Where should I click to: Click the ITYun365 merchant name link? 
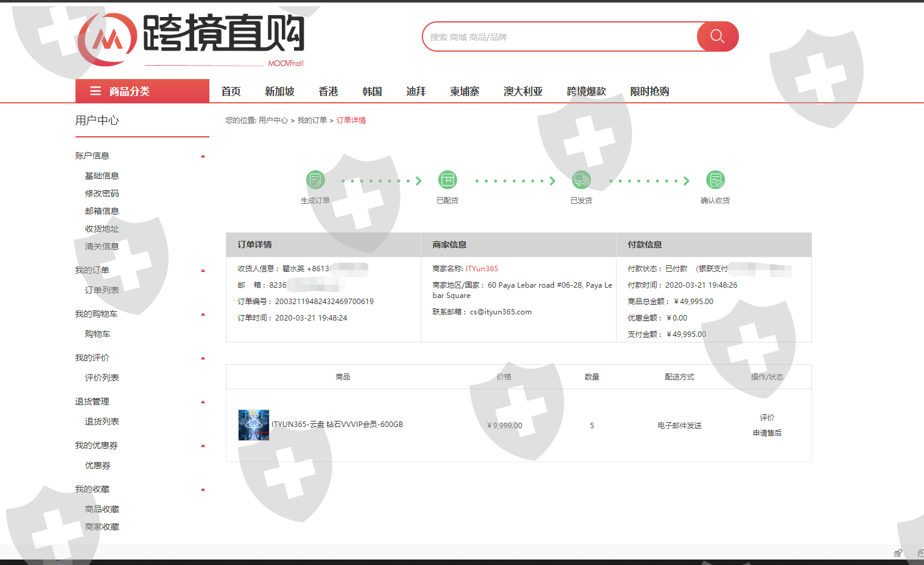(x=481, y=269)
